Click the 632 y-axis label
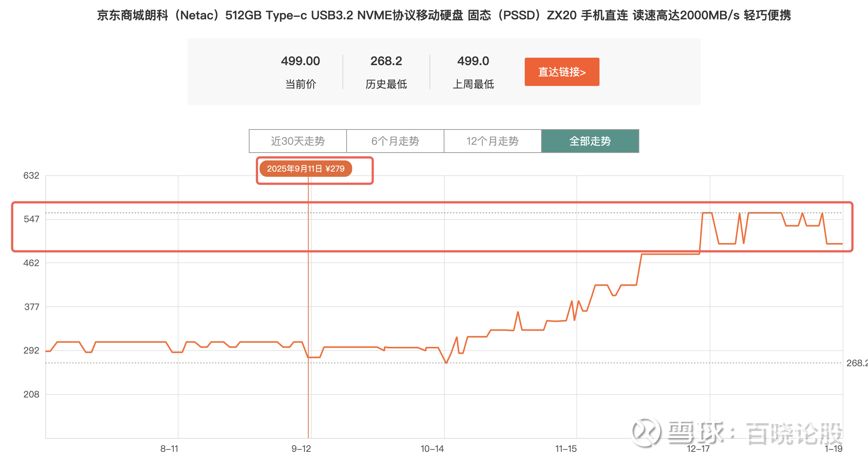 31,176
